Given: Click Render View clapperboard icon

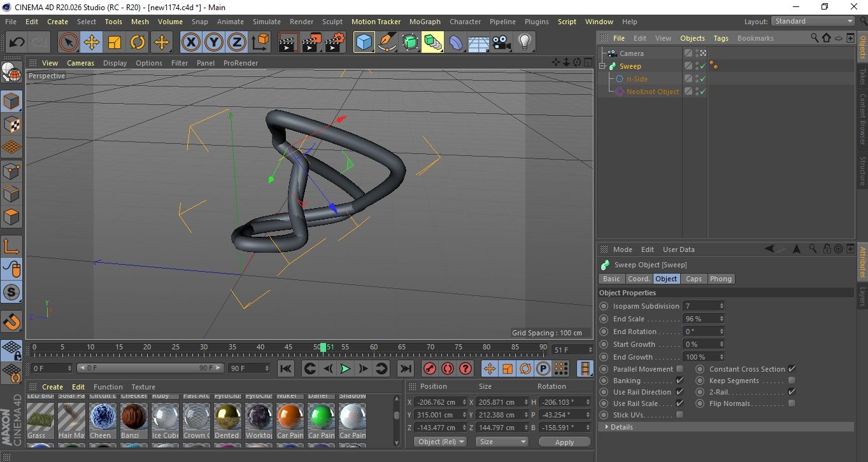Looking at the screenshot, I should point(288,43).
